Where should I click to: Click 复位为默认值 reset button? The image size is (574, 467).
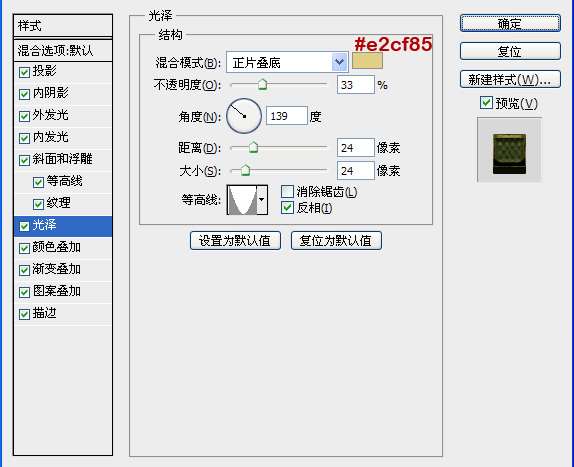pyautogui.click(x=336, y=240)
